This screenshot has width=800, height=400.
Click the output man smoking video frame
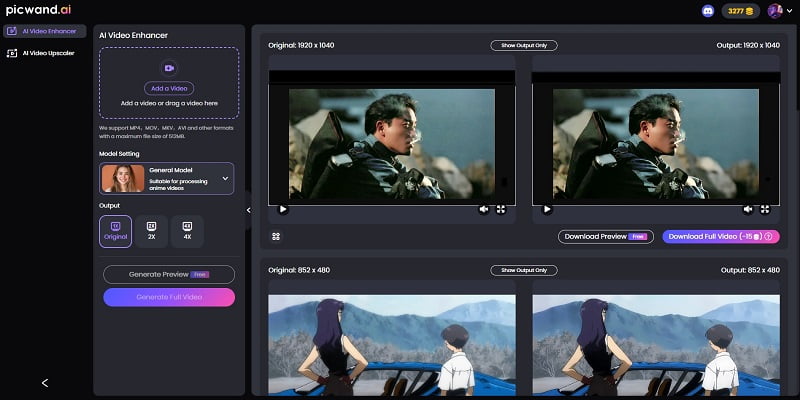click(x=656, y=144)
